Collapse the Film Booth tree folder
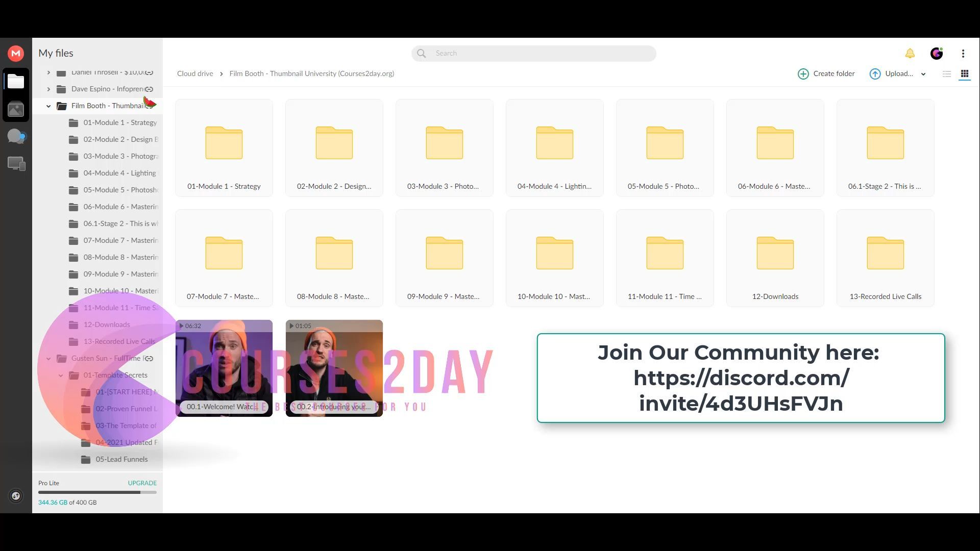The image size is (980, 551). pyautogui.click(x=48, y=106)
